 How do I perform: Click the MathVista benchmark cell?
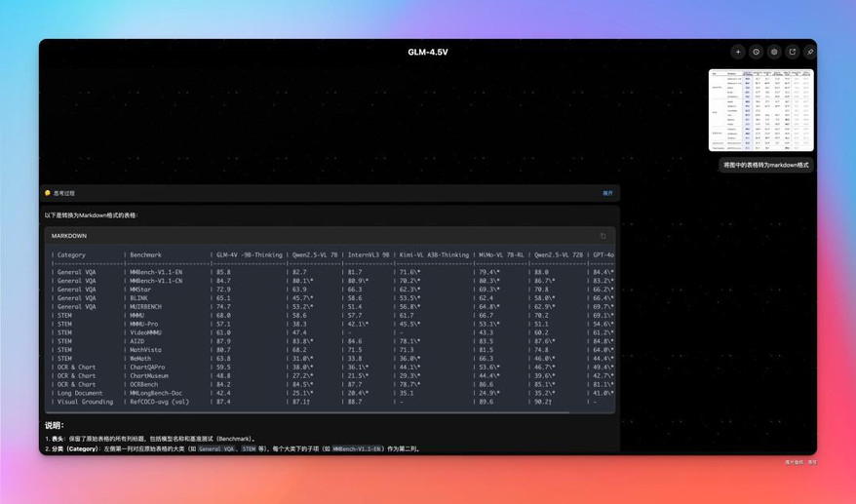146,350
